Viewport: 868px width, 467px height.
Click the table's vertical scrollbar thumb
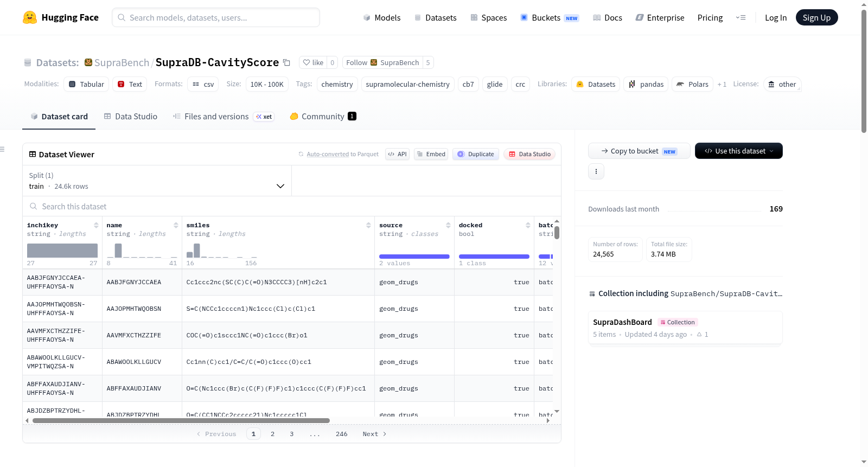pyautogui.click(x=557, y=233)
